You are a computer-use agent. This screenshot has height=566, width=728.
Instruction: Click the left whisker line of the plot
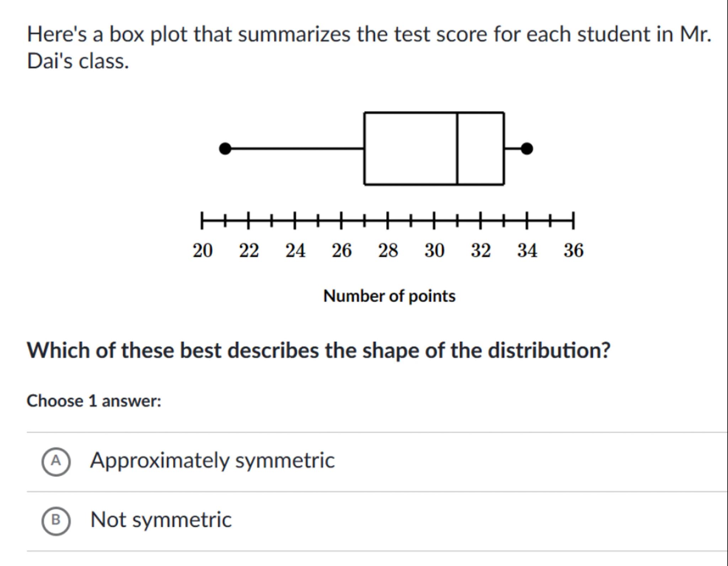click(x=295, y=149)
